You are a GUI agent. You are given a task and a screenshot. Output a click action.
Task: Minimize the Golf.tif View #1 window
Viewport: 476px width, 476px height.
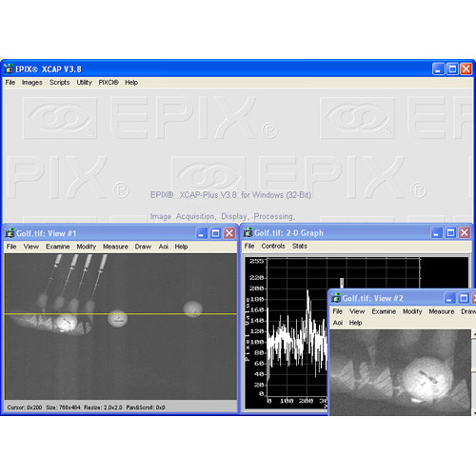tap(201, 233)
